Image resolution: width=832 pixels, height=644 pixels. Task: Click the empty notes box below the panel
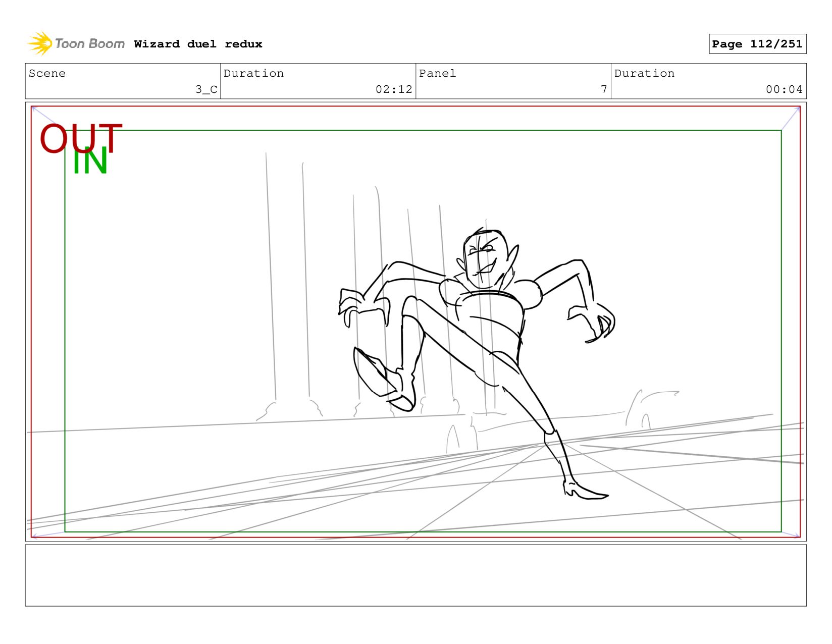click(415, 575)
